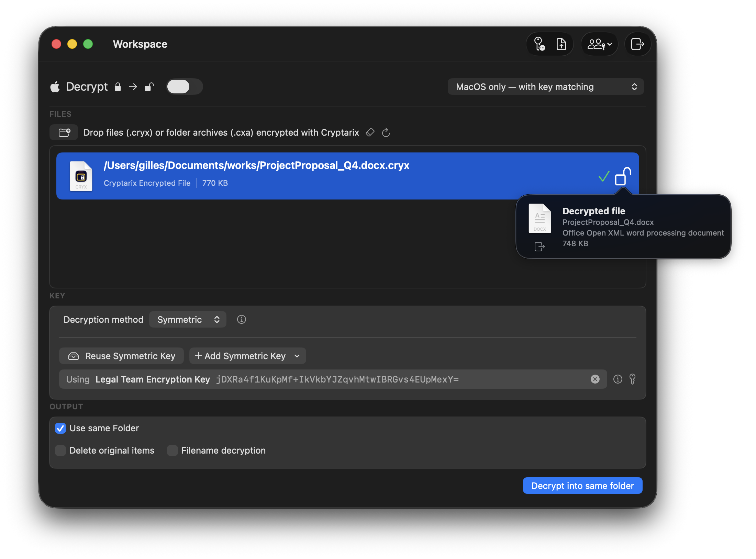Open the Symmetric decryption method dropdown
The width and height of the screenshot is (756, 559).
coord(188,319)
